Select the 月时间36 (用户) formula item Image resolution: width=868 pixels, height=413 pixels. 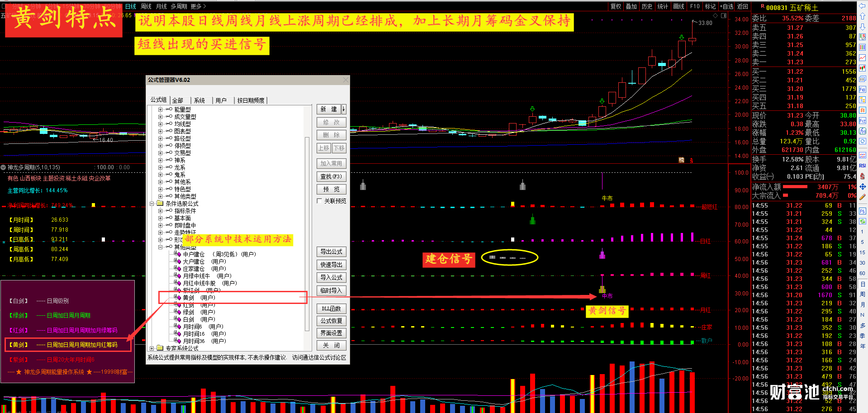pyautogui.click(x=204, y=341)
